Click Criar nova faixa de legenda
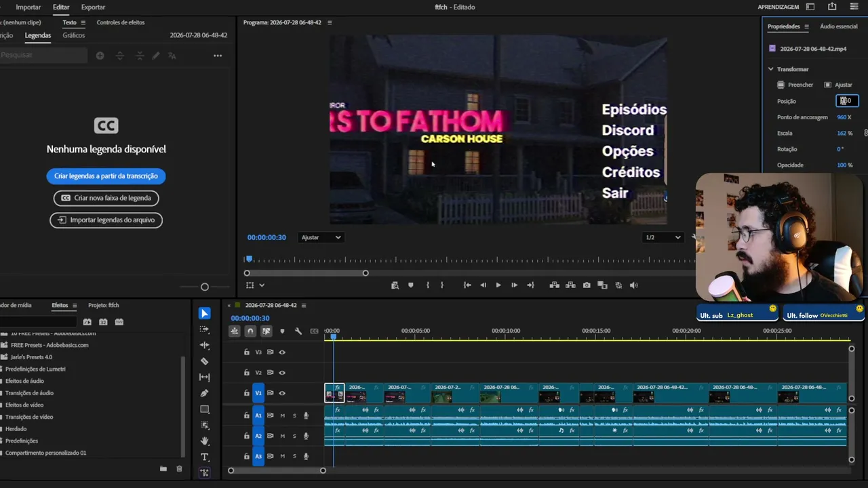Image resolution: width=868 pixels, height=488 pixels. (106, 198)
